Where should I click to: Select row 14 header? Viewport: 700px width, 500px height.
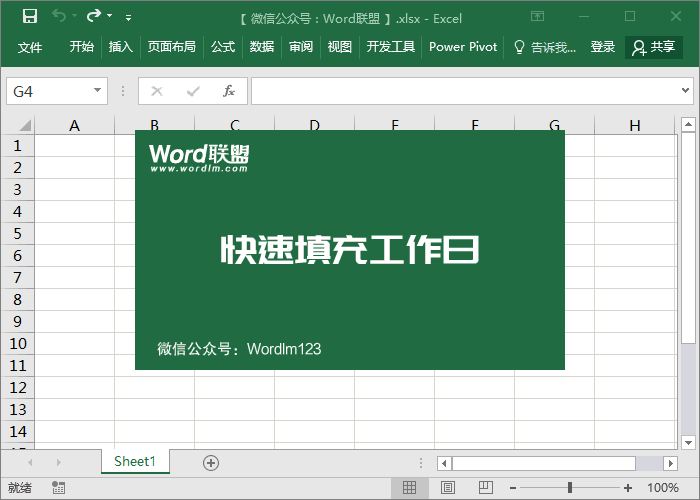[17, 431]
